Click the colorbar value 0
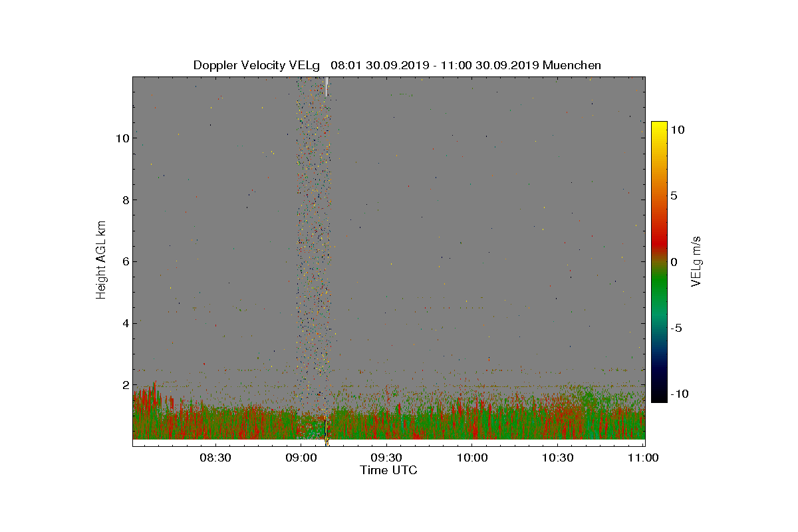Image resolution: width=798 pixels, height=532 pixels. click(674, 262)
